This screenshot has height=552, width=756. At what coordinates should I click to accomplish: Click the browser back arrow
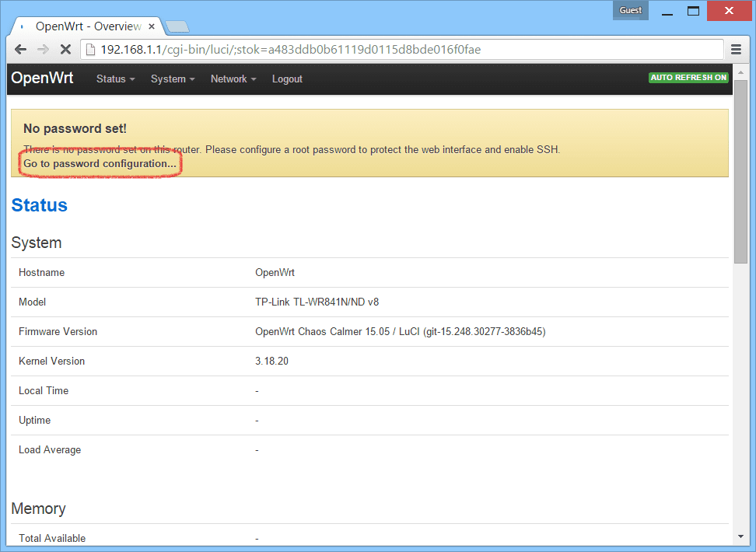tap(21, 49)
